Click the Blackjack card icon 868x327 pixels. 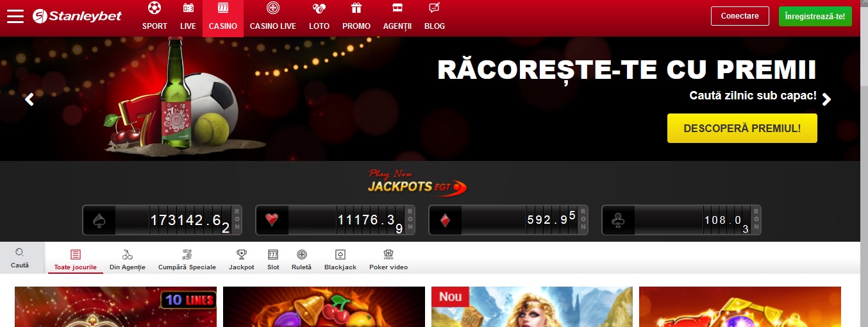click(x=340, y=255)
